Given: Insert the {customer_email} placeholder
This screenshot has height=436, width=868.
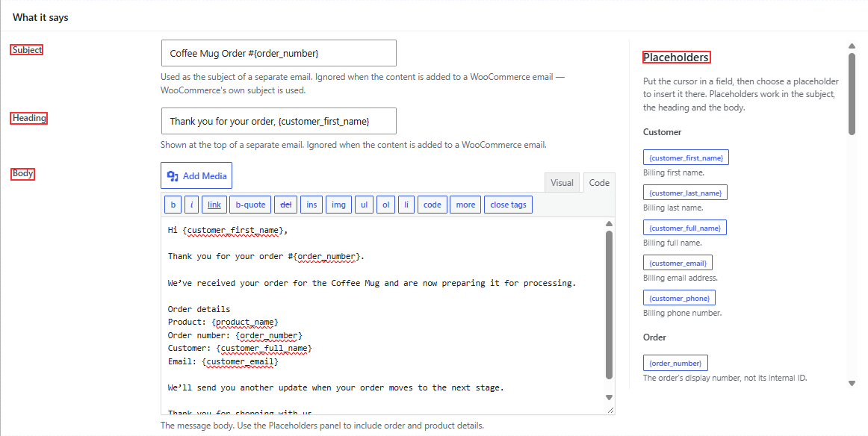Looking at the screenshot, I should tap(678, 263).
